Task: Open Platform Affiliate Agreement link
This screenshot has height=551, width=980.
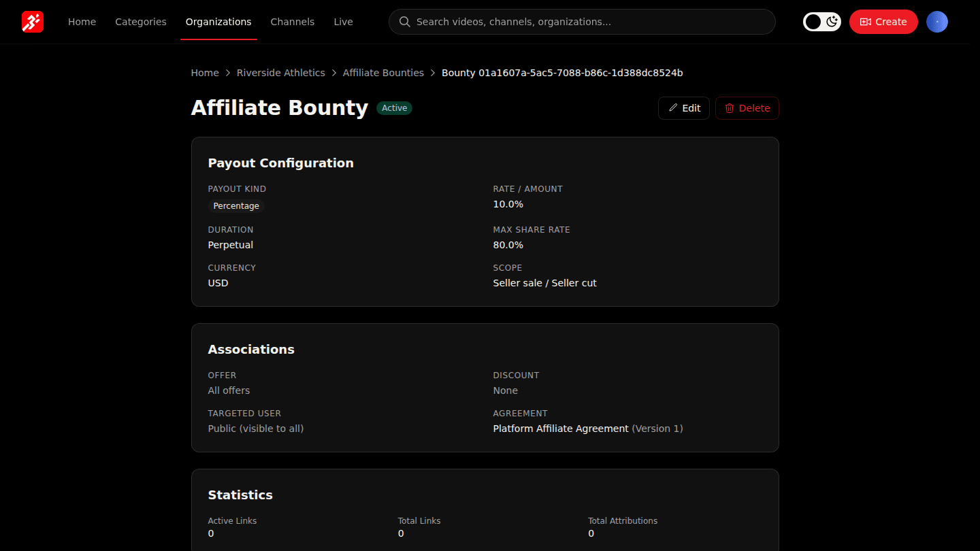Action: [x=561, y=429]
